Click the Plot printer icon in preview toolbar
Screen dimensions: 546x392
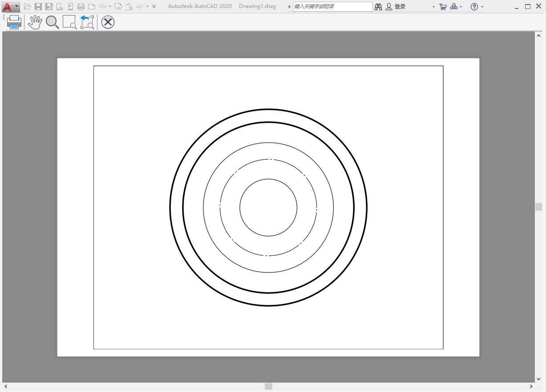pyautogui.click(x=14, y=22)
